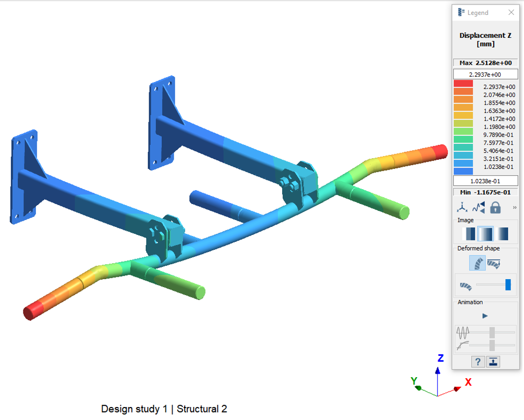
Task: Click the probe curve icon in Legend panel
Action: [x=478, y=208]
